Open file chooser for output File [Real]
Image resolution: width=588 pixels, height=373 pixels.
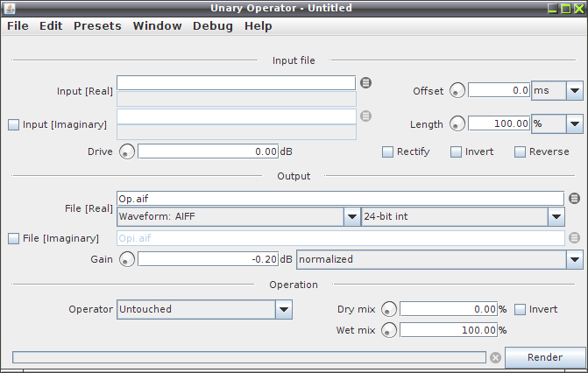tap(574, 198)
